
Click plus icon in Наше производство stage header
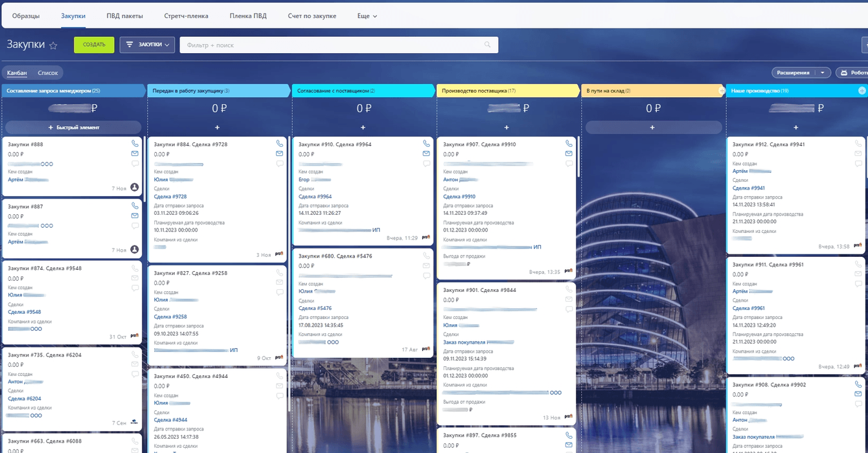click(862, 91)
